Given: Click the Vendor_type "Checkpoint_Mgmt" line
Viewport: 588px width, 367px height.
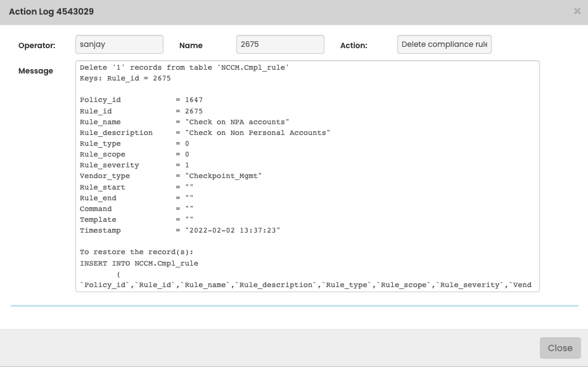Looking at the screenshot, I should 170,176.
